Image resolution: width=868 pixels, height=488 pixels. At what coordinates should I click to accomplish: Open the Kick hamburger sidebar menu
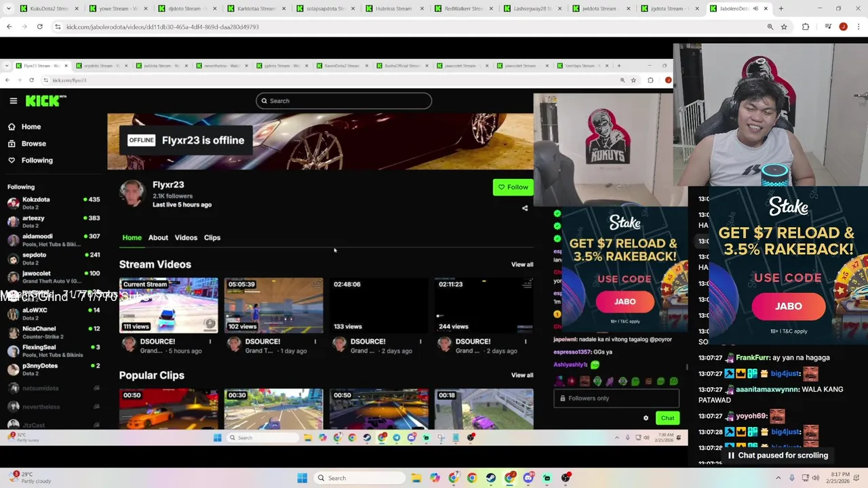13,101
